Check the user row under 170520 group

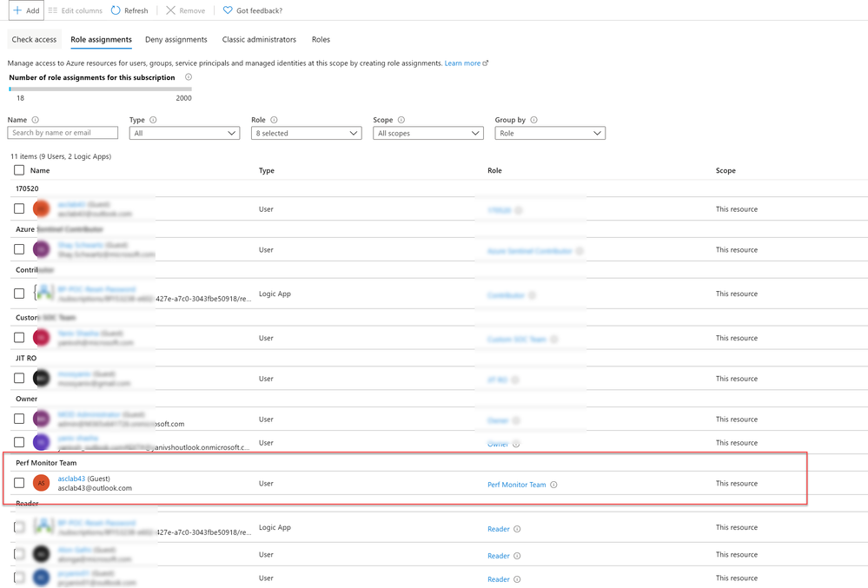pos(19,208)
